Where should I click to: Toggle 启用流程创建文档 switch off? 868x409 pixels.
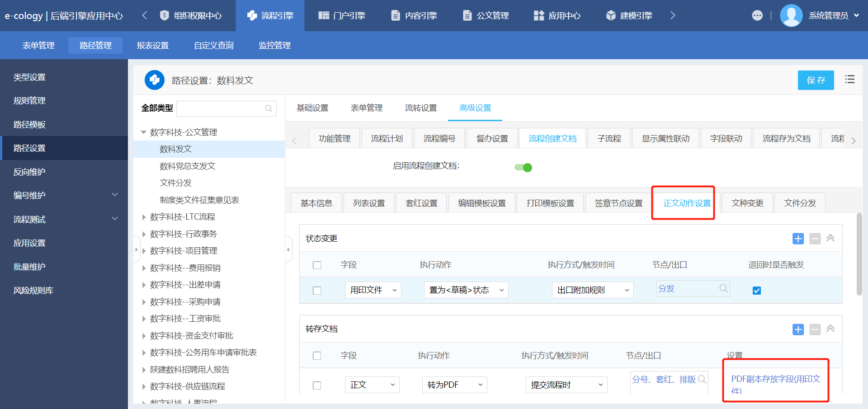(x=524, y=168)
